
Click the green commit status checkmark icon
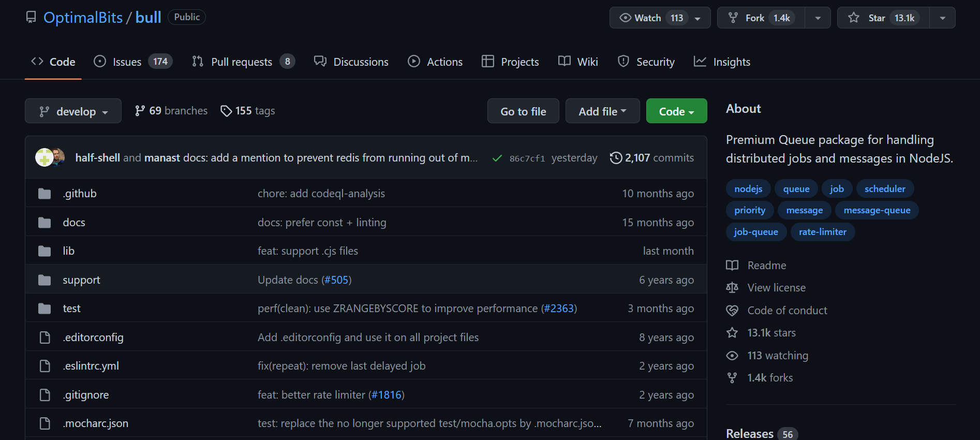pos(497,158)
